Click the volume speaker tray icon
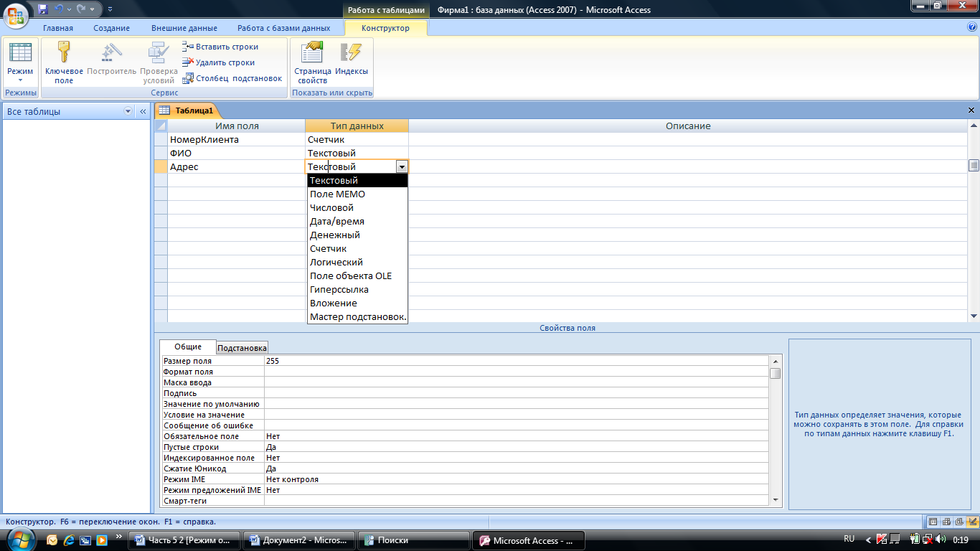This screenshot has width=980, height=551. pyautogui.click(x=941, y=540)
